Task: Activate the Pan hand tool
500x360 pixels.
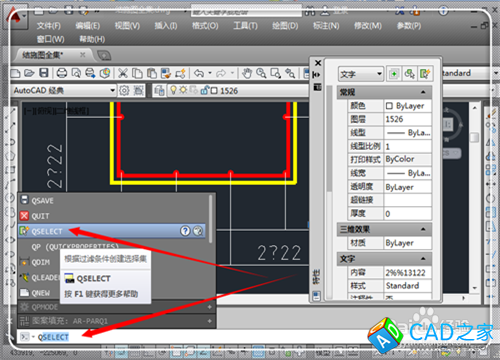Action: point(247,73)
